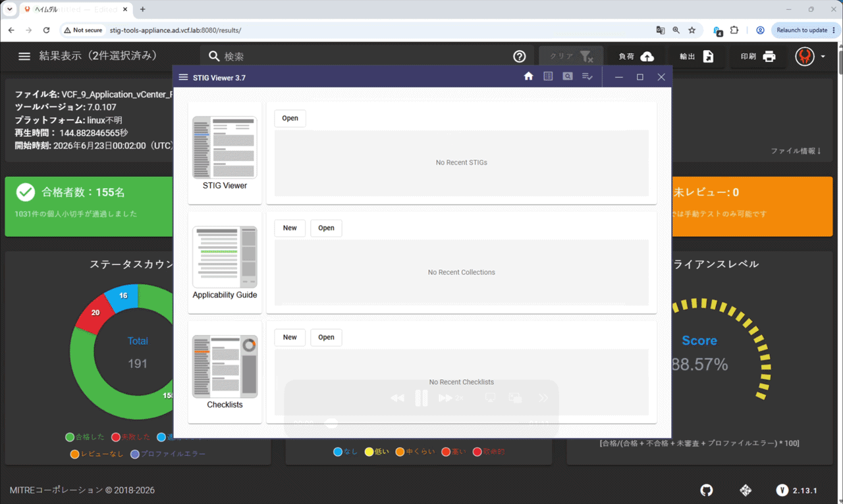Click the rewind button in the media overlay
The width and height of the screenshot is (843, 504).
click(x=397, y=398)
